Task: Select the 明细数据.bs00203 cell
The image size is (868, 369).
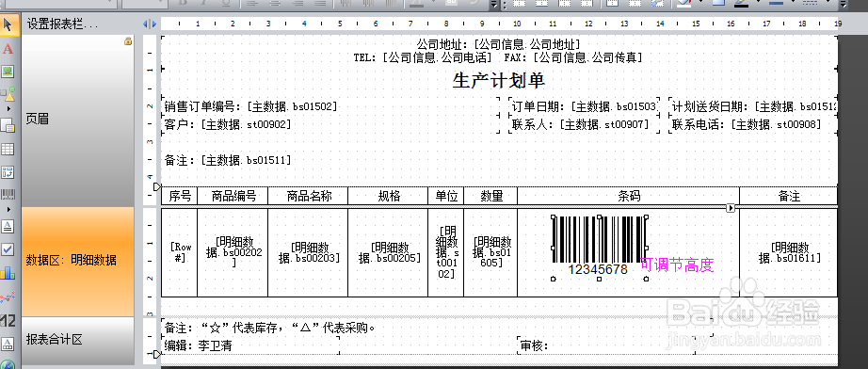Action: 309,252
